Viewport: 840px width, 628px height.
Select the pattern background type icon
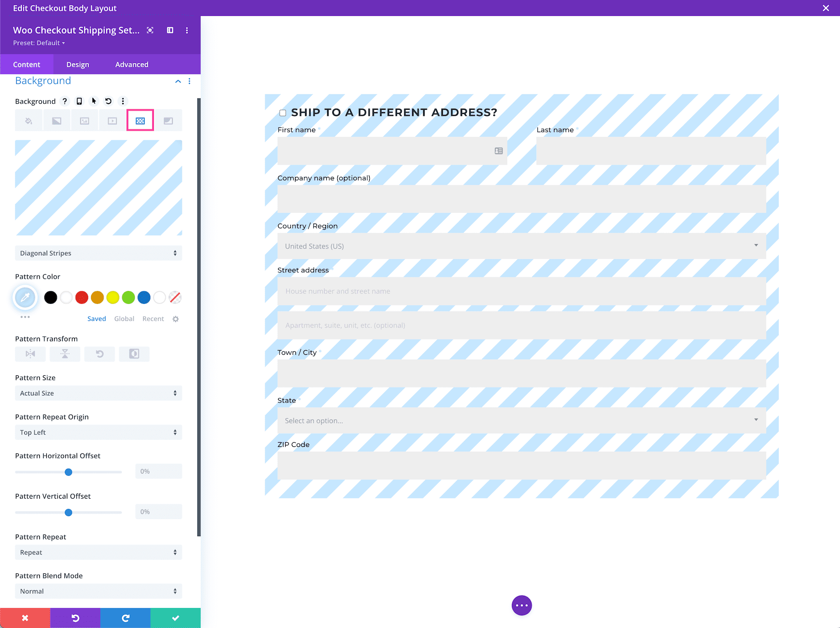point(140,120)
